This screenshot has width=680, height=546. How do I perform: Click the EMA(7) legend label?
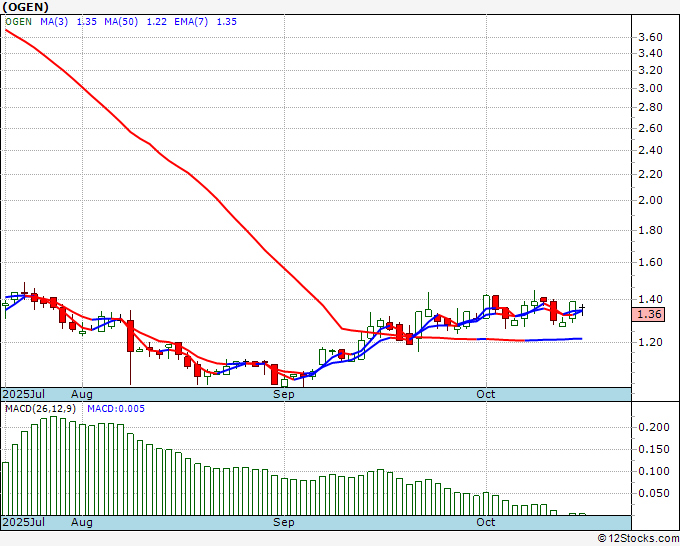tap(191, 22)
